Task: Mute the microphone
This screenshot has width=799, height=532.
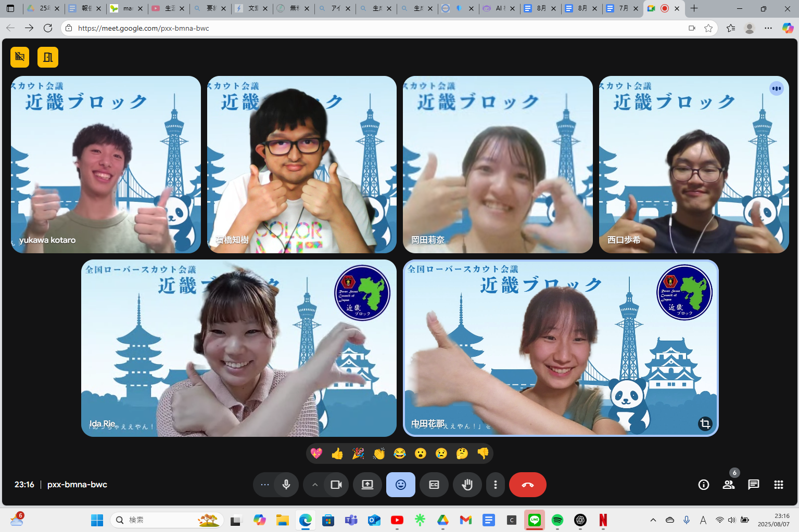Action: point(286,485)
